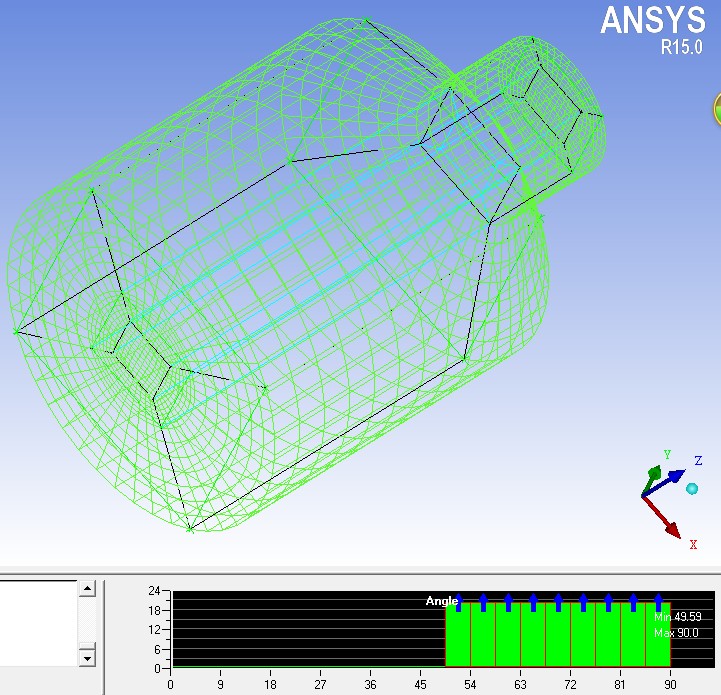
Task: Select the fifth green histogram bar from left
Action: 558,638
